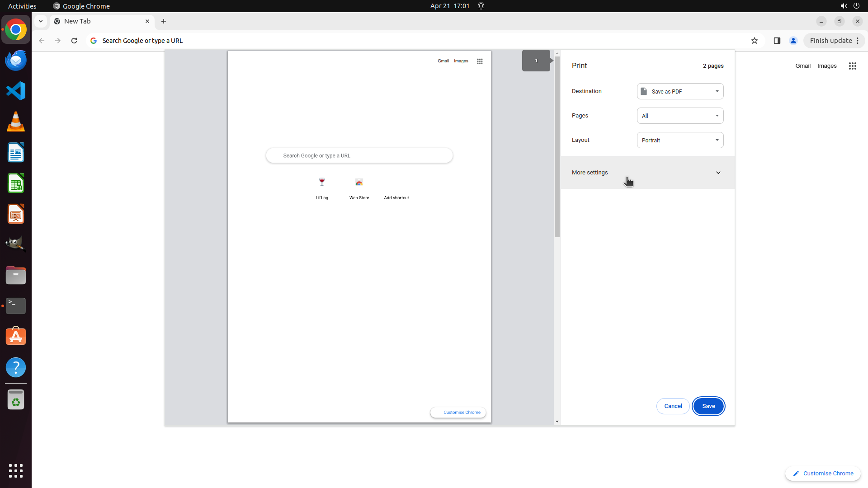Click the preview scrollbar down arrow
The height and width of the screenshot is (488, 868).
(557, 422)
